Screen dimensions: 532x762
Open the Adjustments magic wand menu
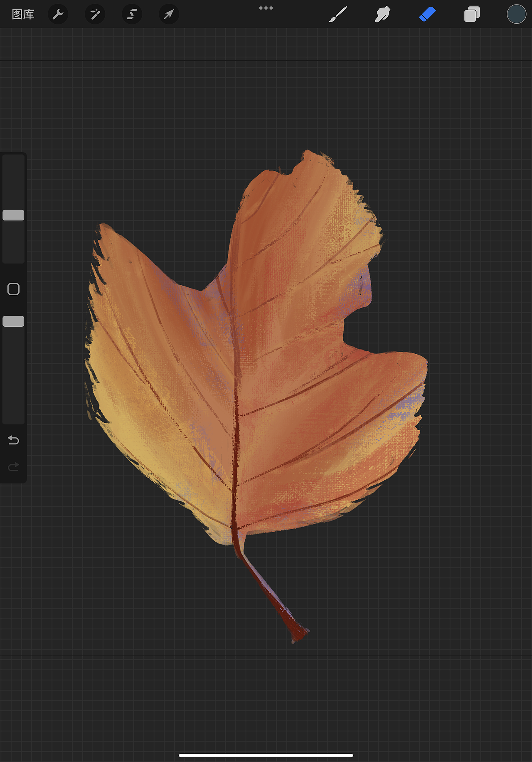(95, 15)
